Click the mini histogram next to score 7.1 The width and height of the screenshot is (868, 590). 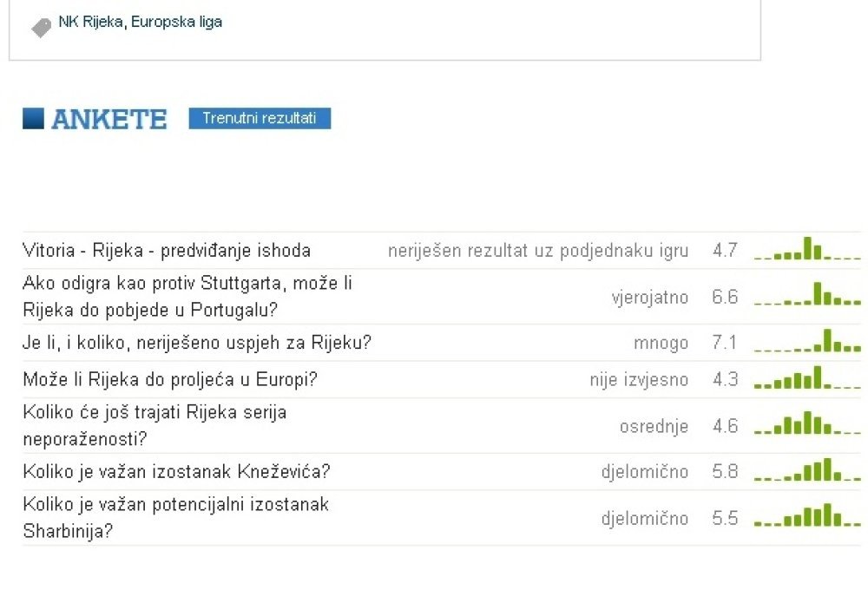point(807,340)
